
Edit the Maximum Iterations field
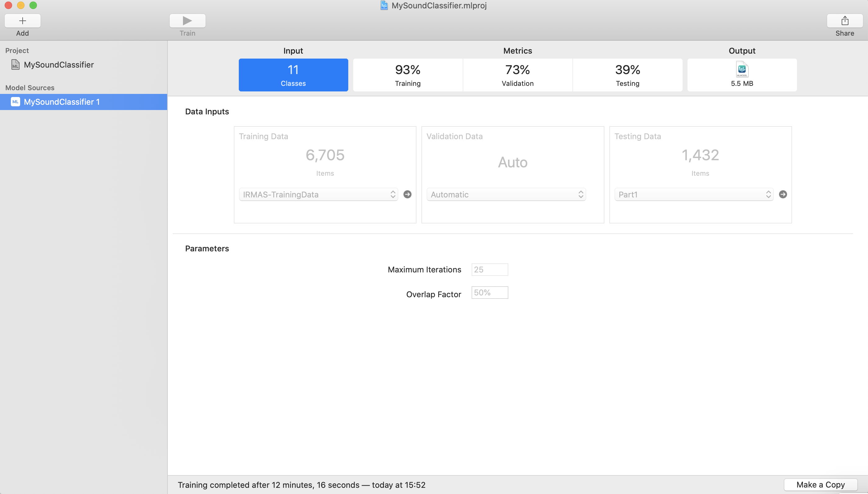[x=489, y=269]
